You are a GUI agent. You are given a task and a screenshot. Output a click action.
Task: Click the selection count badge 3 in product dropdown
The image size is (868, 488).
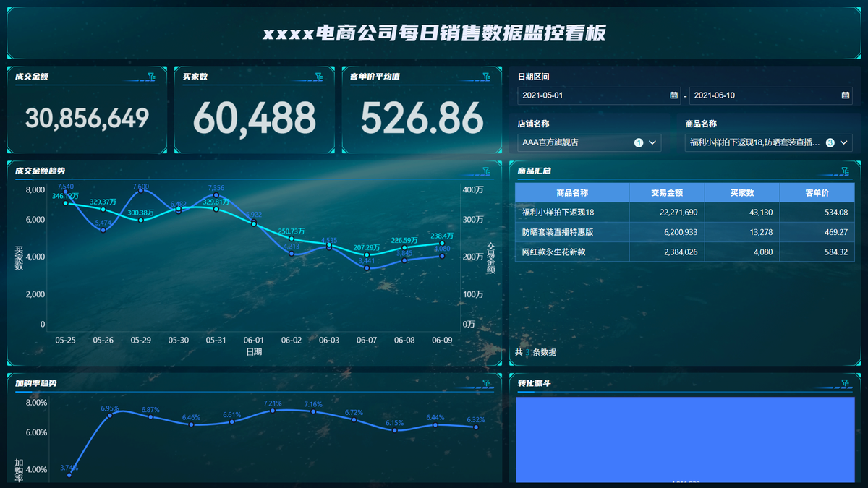tap(830, 143)
